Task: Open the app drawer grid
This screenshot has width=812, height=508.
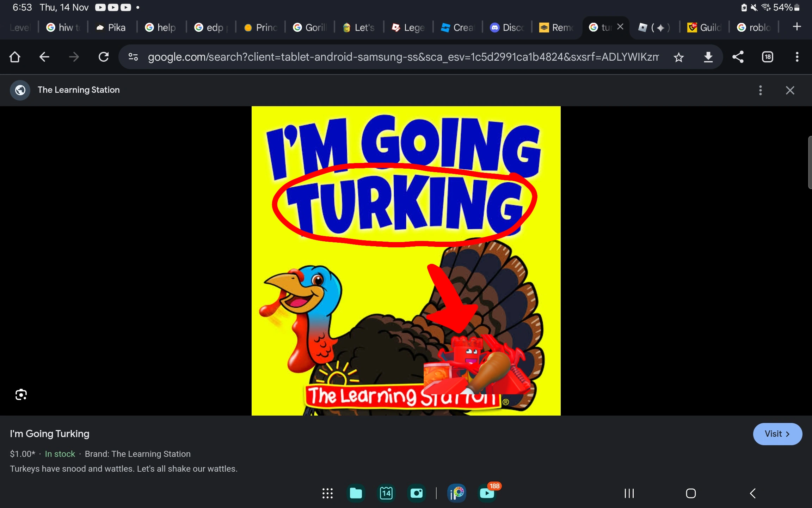Action: point(327,493)
